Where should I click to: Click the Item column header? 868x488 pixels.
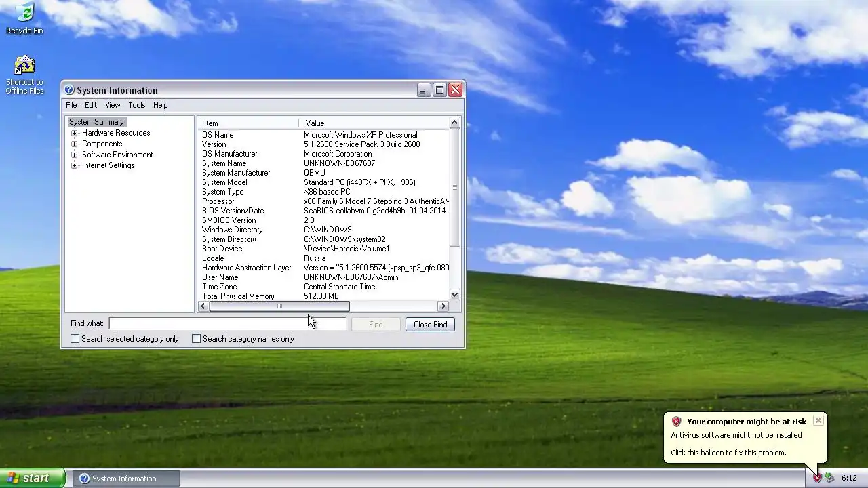pos(248,123)
